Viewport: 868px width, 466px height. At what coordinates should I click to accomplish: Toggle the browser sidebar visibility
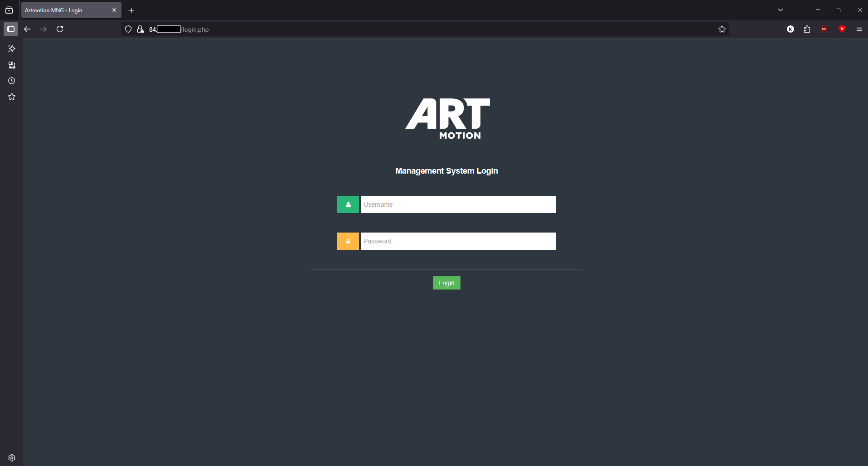11,29
